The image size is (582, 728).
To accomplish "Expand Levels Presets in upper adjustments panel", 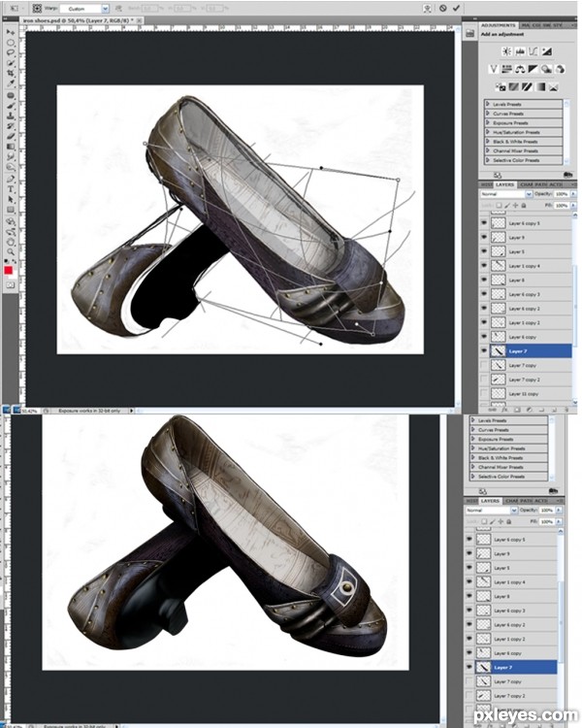I will coord(488,104).
